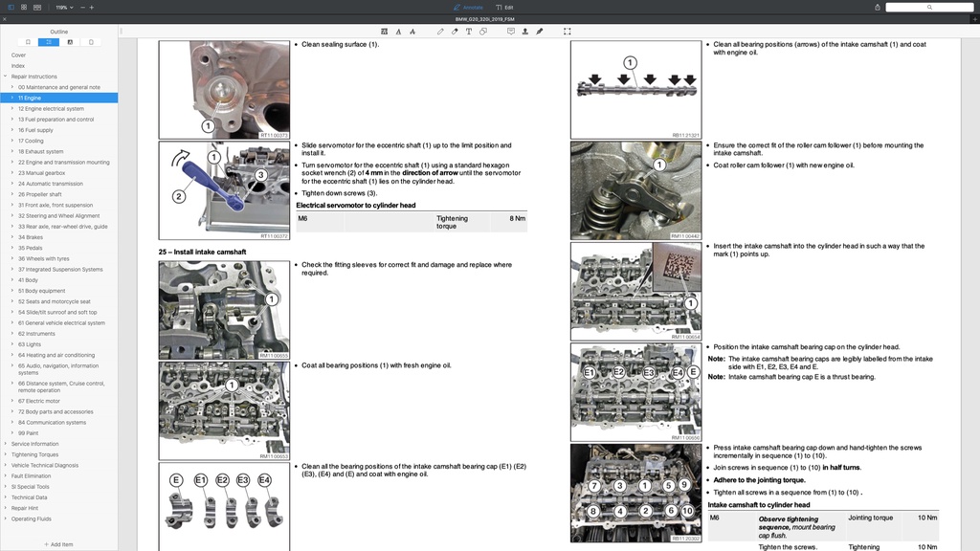This screenshot has width=980, height=551.
Task: Select the shapes annotation tool
Action: click(482, 31)
